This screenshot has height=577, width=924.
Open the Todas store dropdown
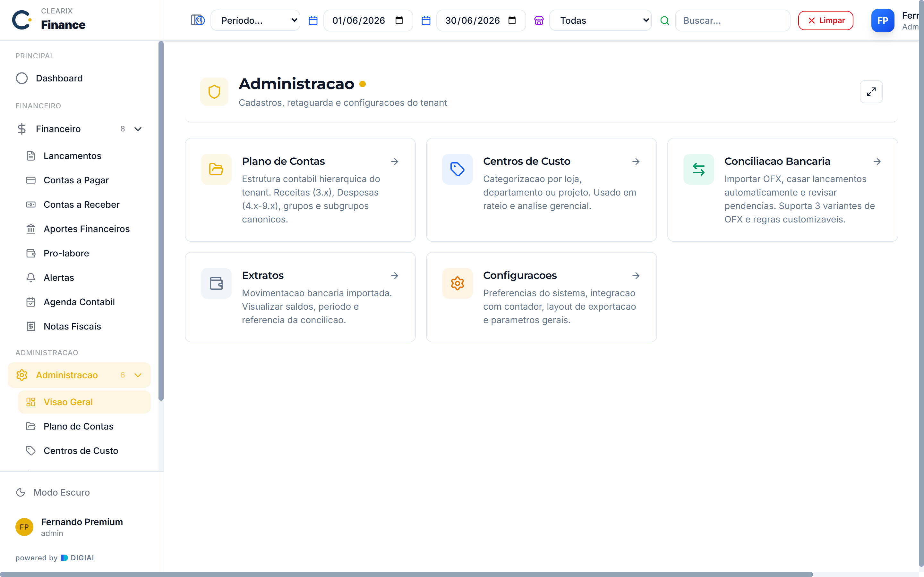tap(600, 21)
